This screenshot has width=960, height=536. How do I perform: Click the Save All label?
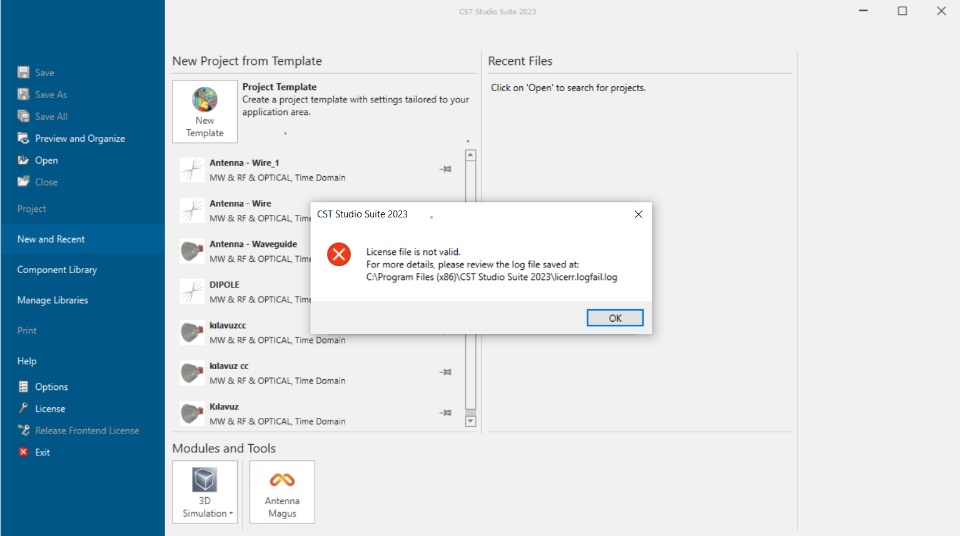pyautogui.click(x=51, y=116)
